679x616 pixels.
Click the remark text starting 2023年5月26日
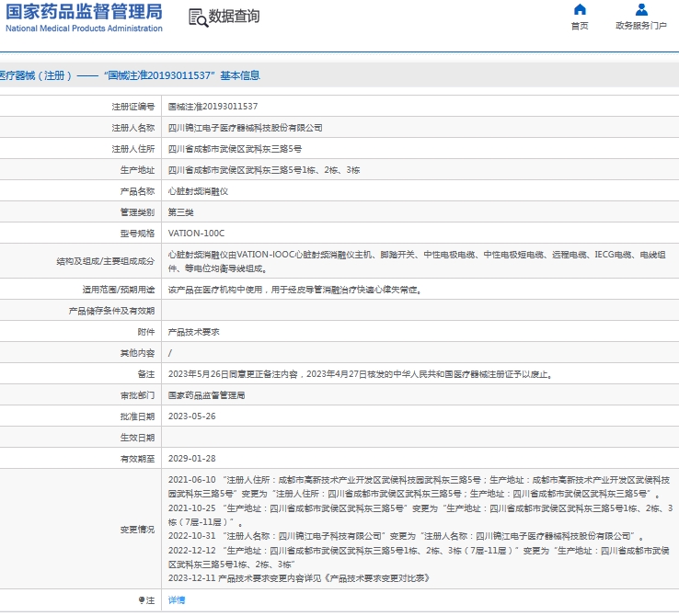(x=361, y=374)
